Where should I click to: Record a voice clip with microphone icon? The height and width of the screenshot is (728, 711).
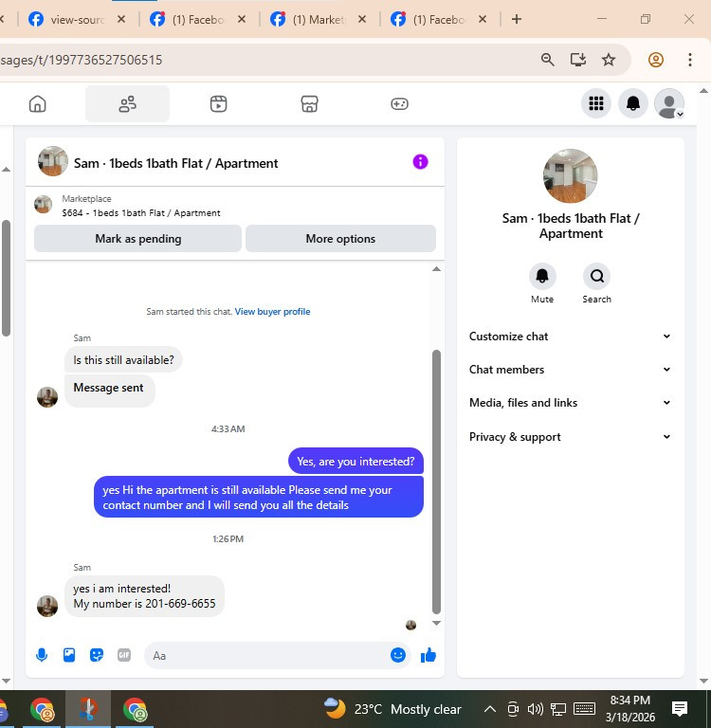(42, 655)
